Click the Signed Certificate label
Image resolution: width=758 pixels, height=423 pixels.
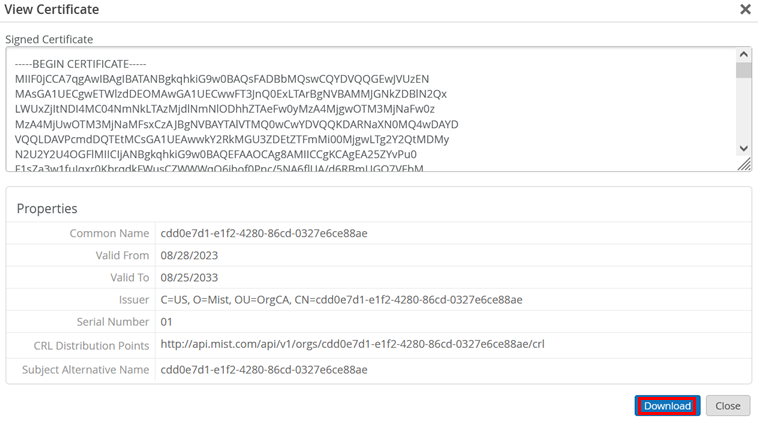pos(49,40)
